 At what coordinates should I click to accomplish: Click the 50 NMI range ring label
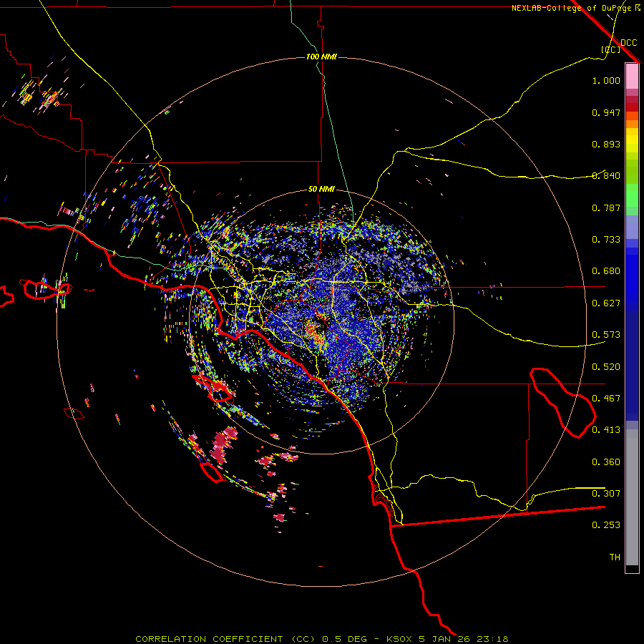pos(321,190)
